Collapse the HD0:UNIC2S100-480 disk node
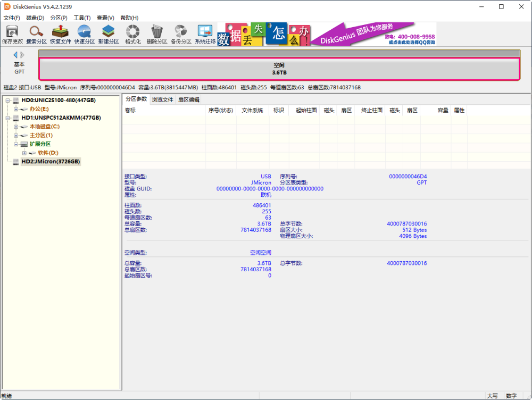The height and width of the screenshot is (400, 532). (x=7, y=101)
